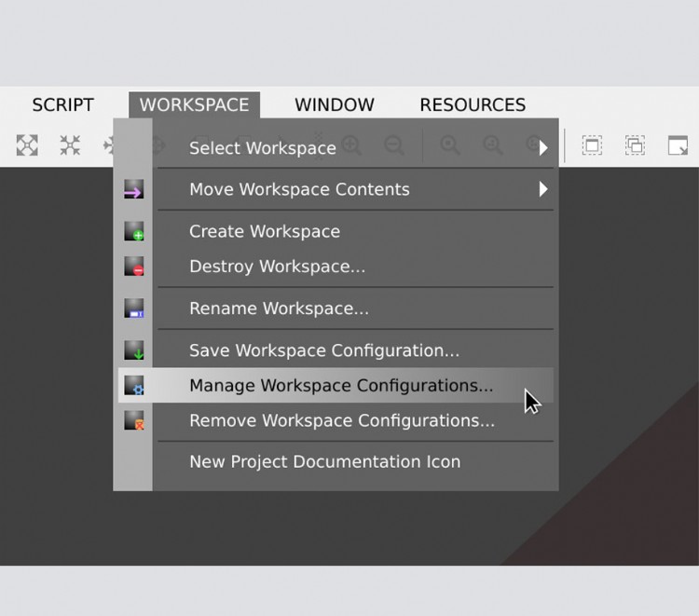Click the inward-arrows icon in the toolbar
Viewport: 699px width, 616px height.
70,144
